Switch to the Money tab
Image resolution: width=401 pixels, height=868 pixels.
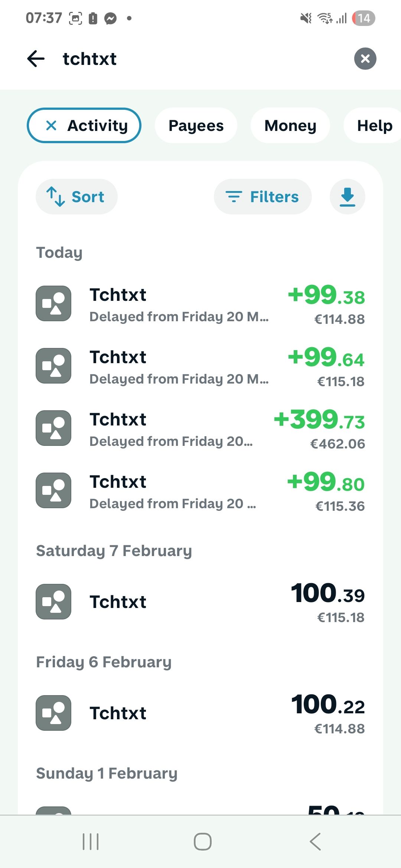pos(290,125)
